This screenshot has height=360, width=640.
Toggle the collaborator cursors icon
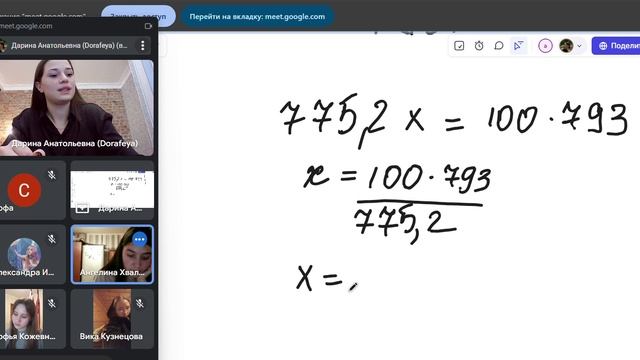pos(518,46)
